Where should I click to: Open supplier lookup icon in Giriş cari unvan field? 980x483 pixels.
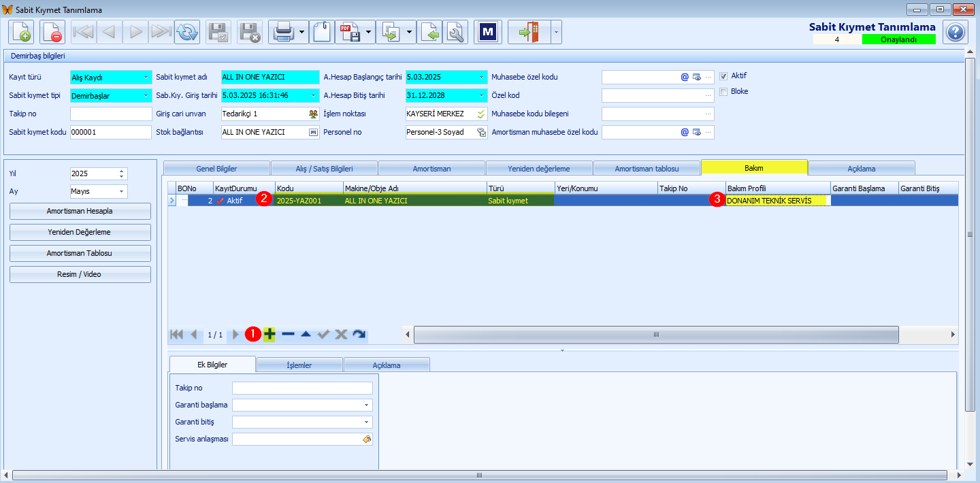(x=313, y=114)
